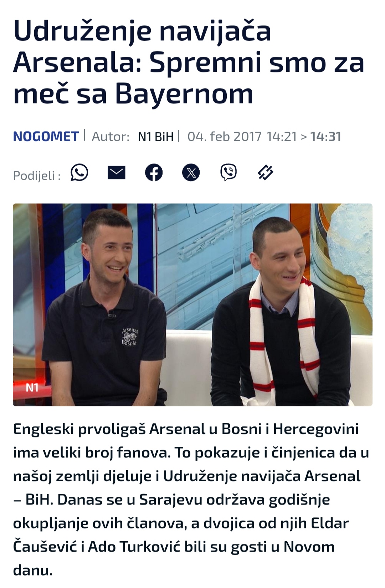This screenshot has height=588, width=385.
Task: Tap the Podijeli label
Action: click(37, 176)
